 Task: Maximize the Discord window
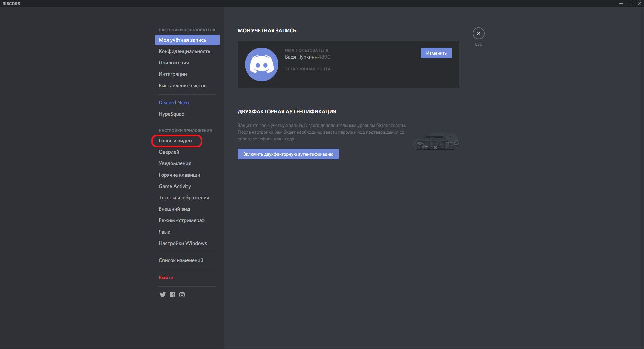point(630,3)
